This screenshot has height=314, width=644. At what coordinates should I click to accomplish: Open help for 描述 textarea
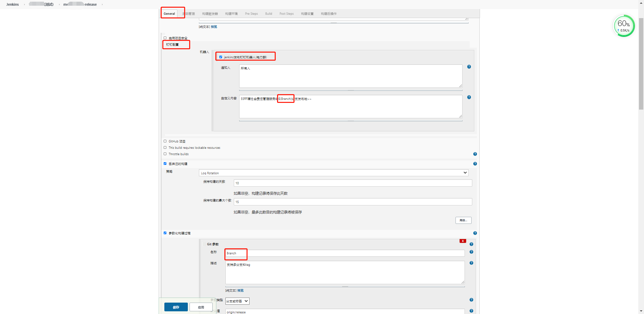(x=471, y=263)
